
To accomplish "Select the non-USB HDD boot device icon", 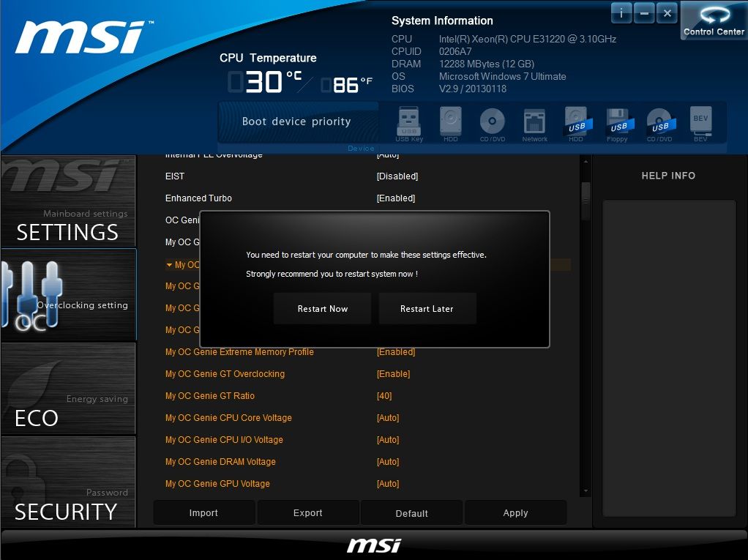I will pyautogui.click(x=450, y=124).
